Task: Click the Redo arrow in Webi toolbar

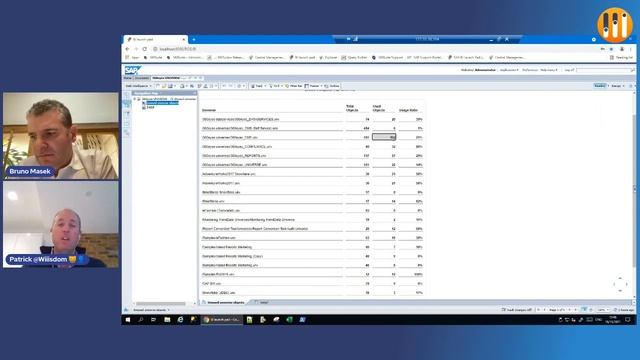Action: point(231,86)
